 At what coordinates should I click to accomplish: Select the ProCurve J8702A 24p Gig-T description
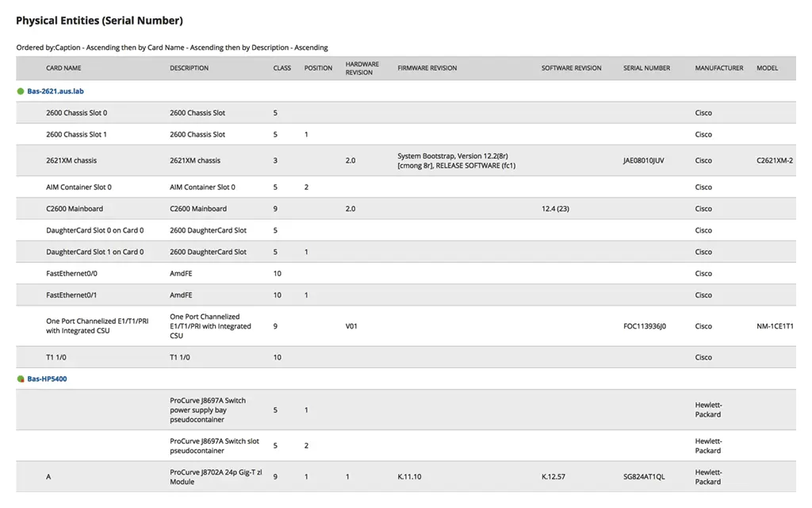(x=216, y=477)
